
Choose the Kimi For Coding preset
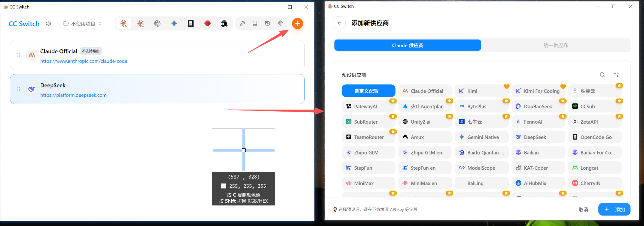pyautogui.click(x=538, y=91)
